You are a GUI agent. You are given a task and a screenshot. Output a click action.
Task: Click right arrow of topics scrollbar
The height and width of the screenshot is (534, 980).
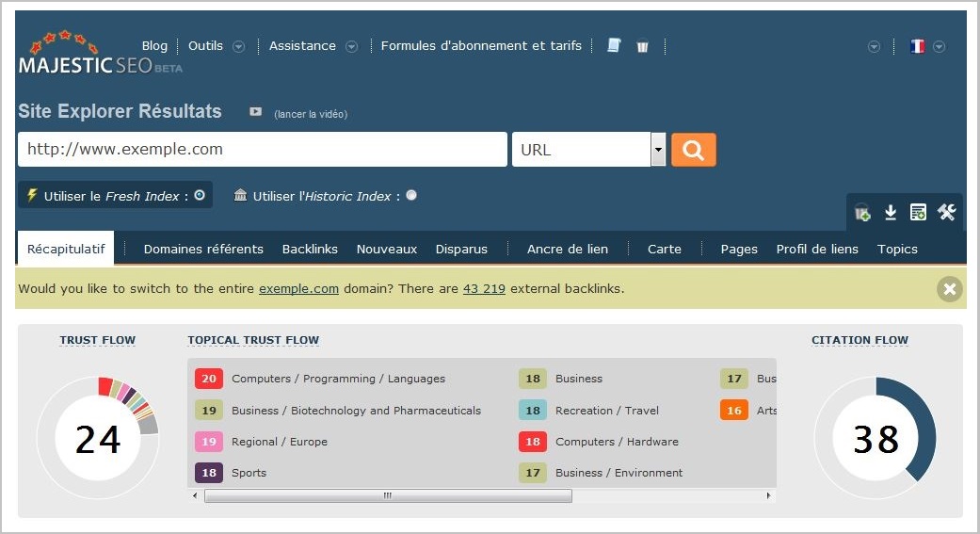point(768,495)
